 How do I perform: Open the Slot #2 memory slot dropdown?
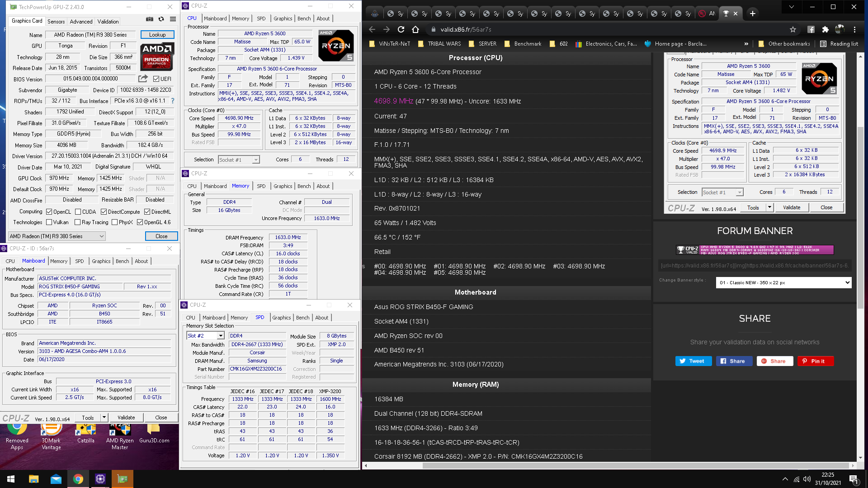click(x=206, y=336)
